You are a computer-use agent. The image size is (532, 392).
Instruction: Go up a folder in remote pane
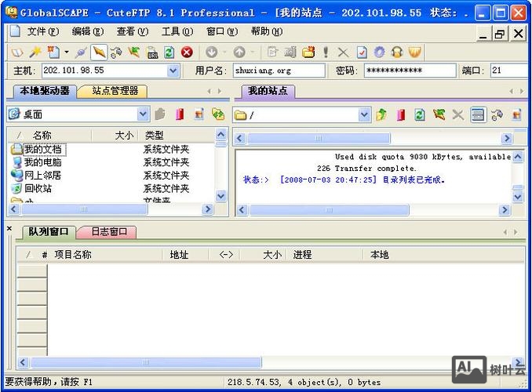pos(381,115)
